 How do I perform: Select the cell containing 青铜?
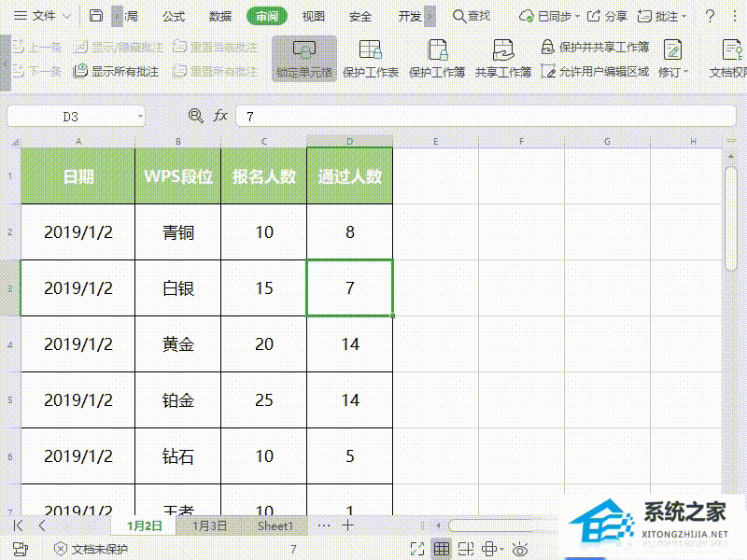[x=177, y=232]
